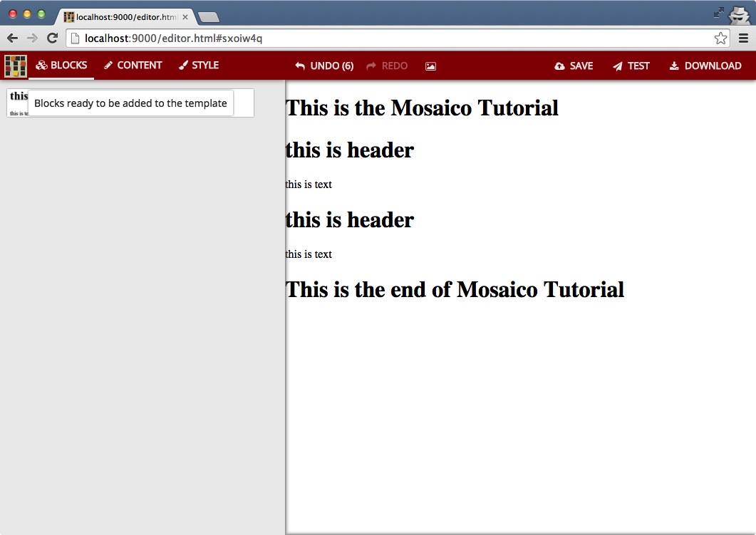
Task: Click the first 'this is header' heading
Action: point(350,150)
